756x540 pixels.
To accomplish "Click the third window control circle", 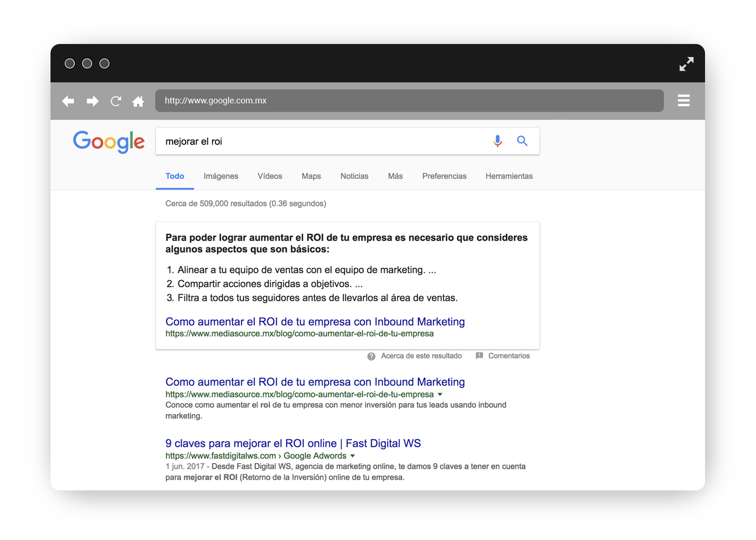I will coord(105,64).
